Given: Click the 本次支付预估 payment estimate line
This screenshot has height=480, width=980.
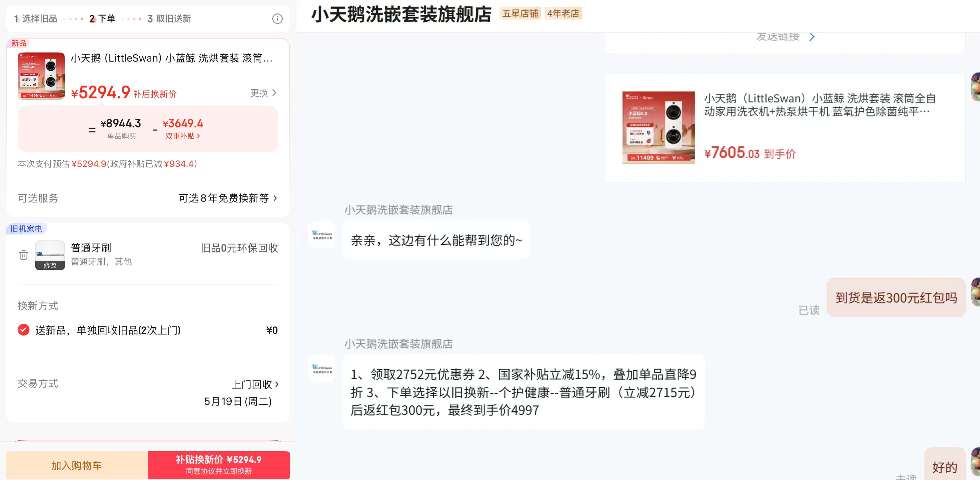Looking at the screenshot, I should 107,164.
